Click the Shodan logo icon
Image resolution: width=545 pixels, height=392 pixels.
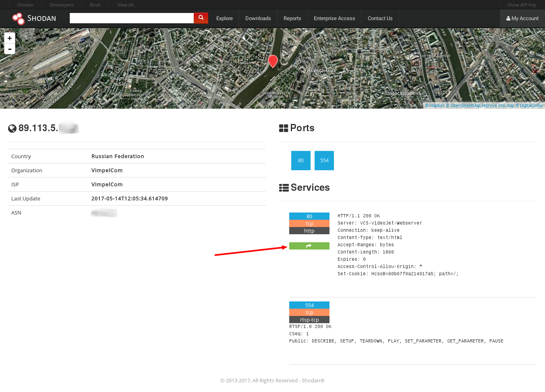[x=18, y=19]
